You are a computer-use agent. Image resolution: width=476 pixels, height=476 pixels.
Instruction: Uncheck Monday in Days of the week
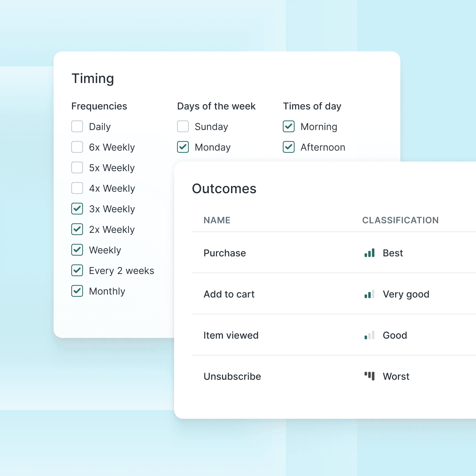[183, 147]
